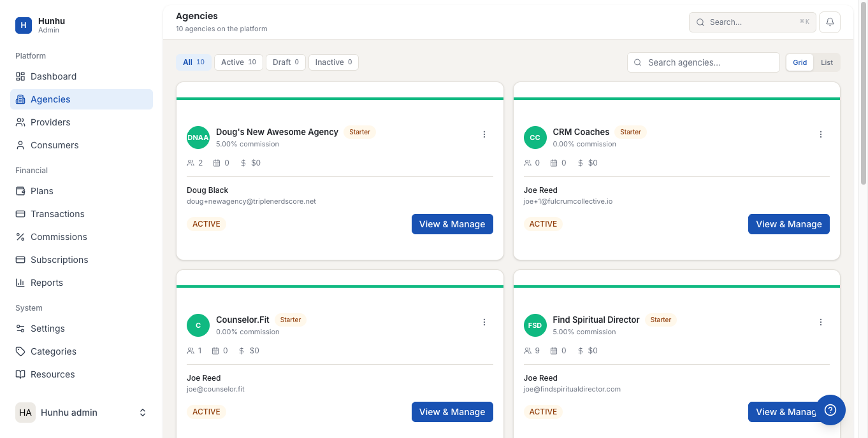The width and height of the screenshot is (868, 438).
Task: Click the page's vertical scrollbar
Action: click(864, 127)
